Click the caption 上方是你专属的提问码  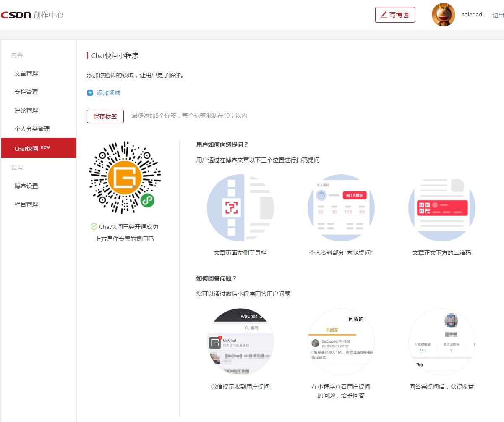point(125,239)
